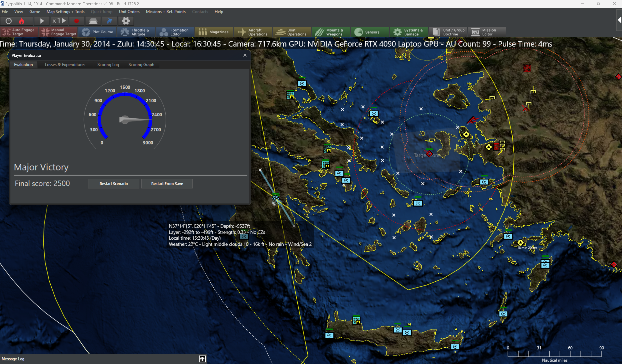Open settings via the gear icon
This screenshot has height=364, width=622.
point(126,21)
